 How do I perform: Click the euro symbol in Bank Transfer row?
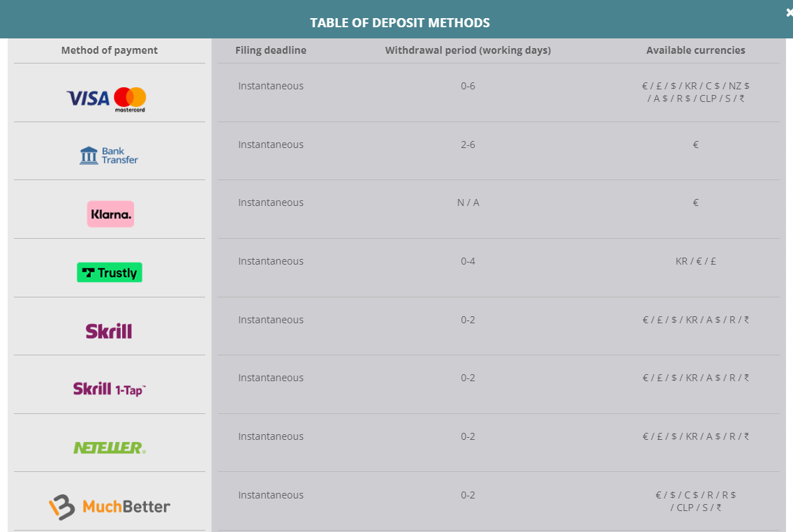(x=695, y=145)
